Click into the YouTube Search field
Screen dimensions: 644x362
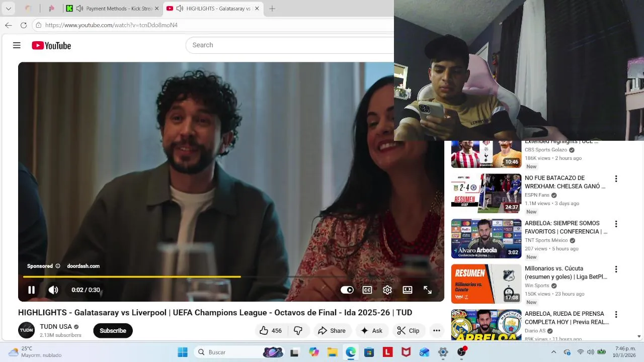pyautogui.click(x=289, y=45)
